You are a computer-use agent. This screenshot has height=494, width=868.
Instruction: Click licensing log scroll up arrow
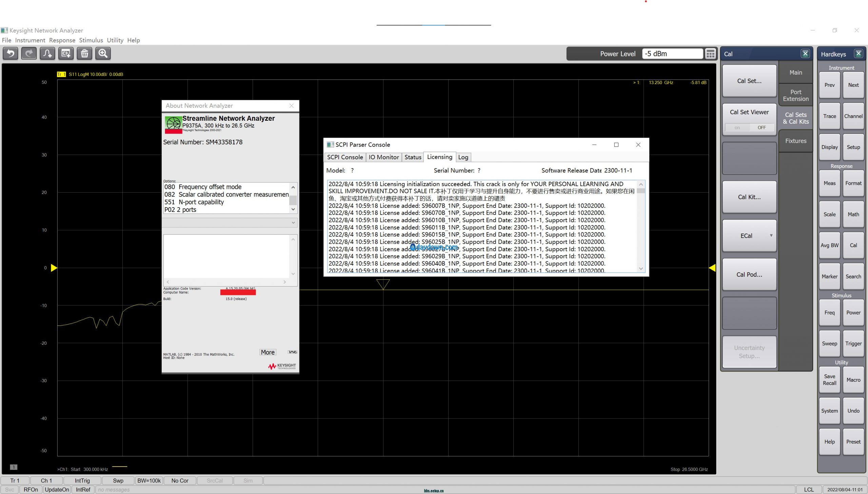(x=641, y=184)
